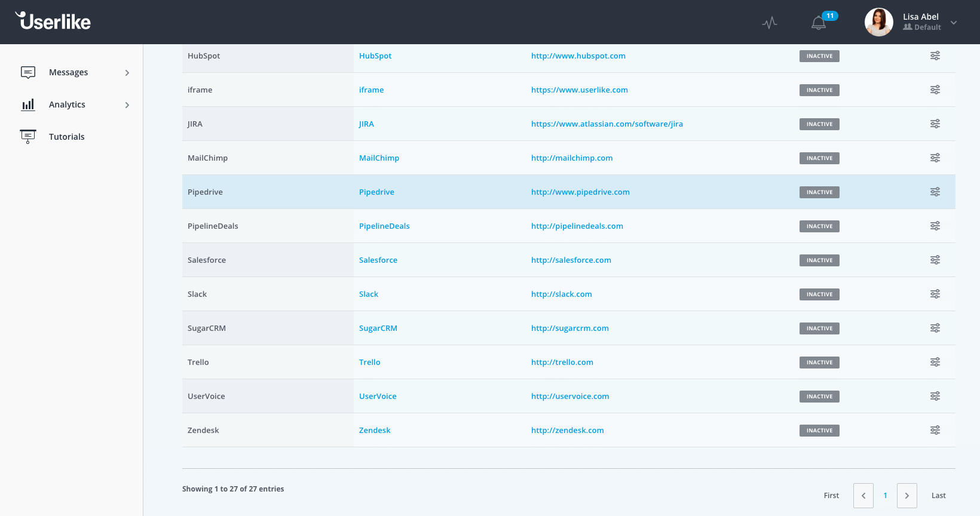
Task: Visit http://salesforce.com URL
Action: click(x=571, y=260)
